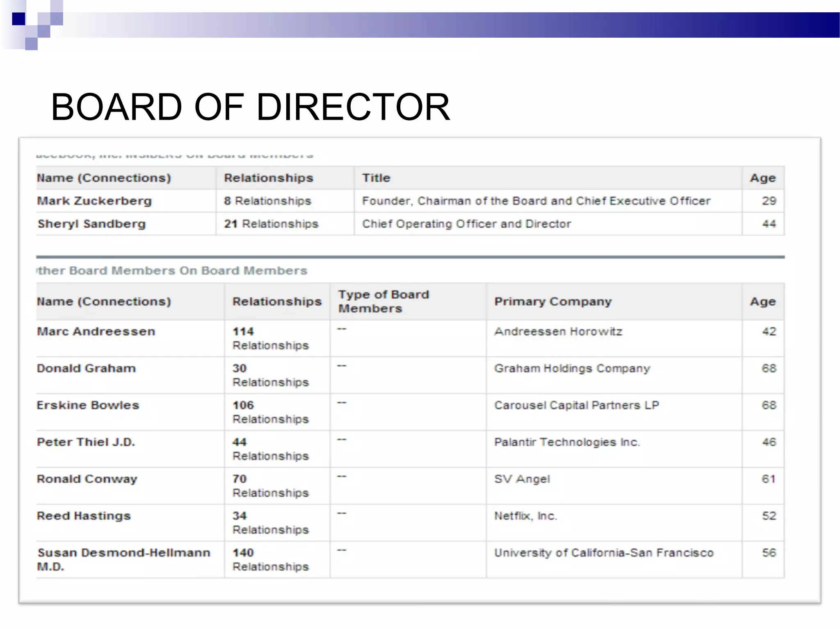
Task: Open Sheryl Sandberg's profile name
Action: [x=91, y=224]
